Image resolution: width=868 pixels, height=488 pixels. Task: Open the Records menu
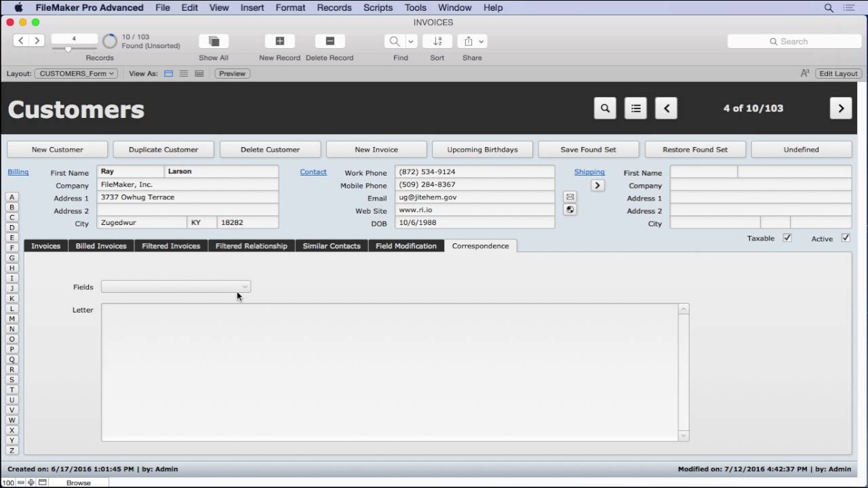[x=334, y=7]
